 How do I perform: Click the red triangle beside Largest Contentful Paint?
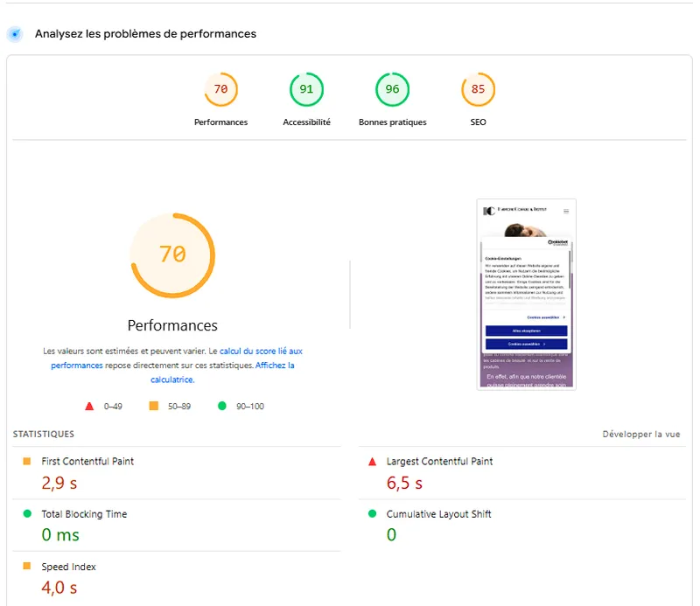coord(374,461)
